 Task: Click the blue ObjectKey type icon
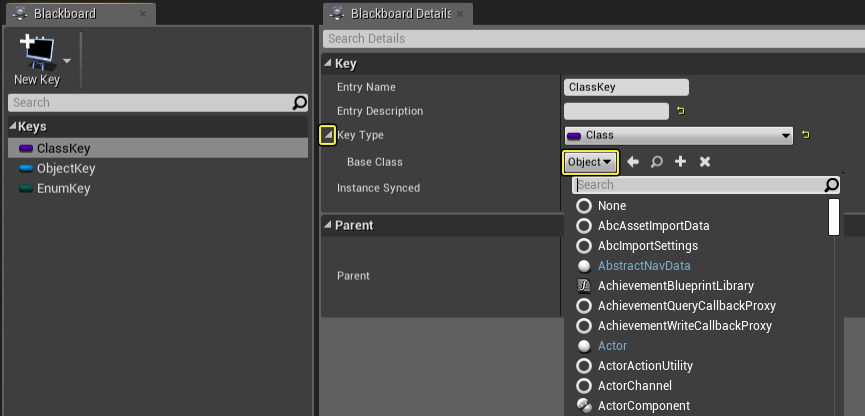click(26, 168)
